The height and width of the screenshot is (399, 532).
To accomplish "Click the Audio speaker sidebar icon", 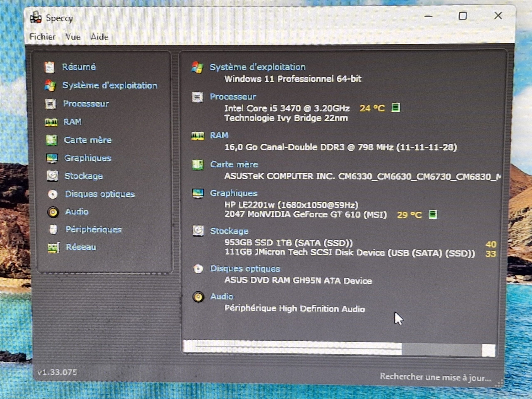I will point(53,212).
